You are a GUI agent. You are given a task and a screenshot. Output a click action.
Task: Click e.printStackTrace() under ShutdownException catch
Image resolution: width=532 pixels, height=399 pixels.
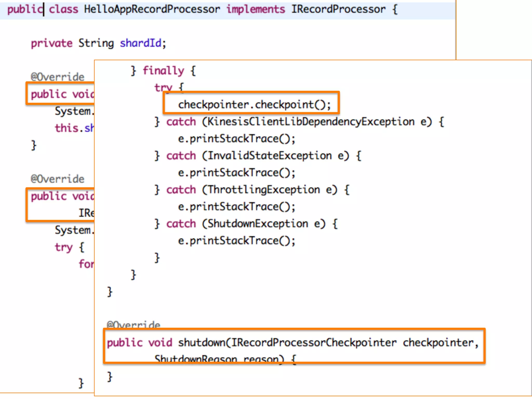237,241
